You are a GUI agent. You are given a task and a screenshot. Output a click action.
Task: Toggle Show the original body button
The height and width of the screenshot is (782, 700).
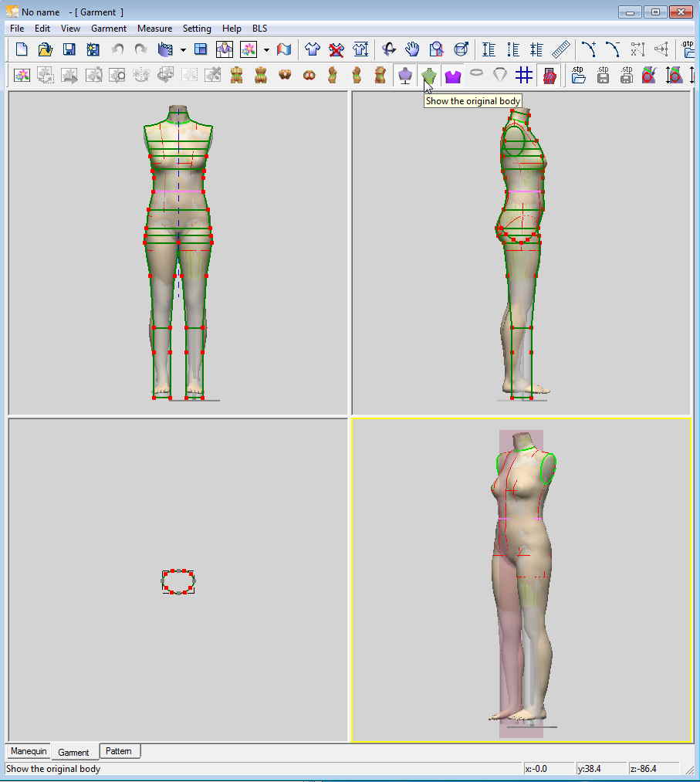point(429,76)
